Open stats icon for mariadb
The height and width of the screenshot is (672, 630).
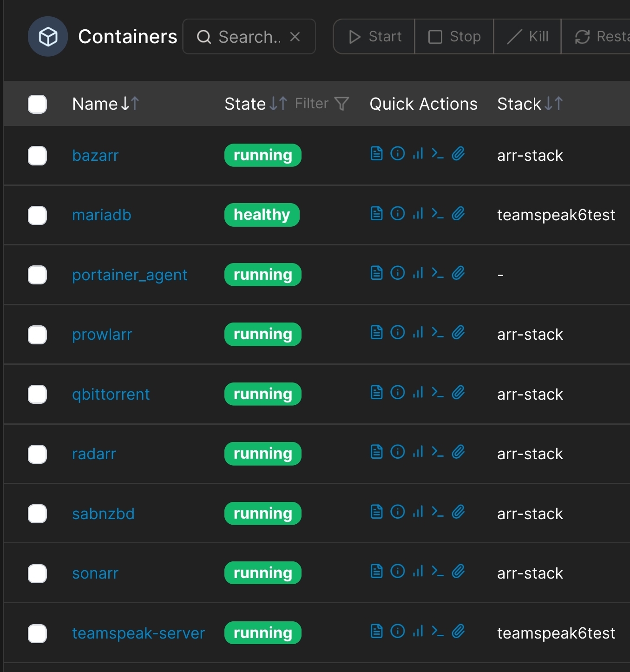click(418, 213)
